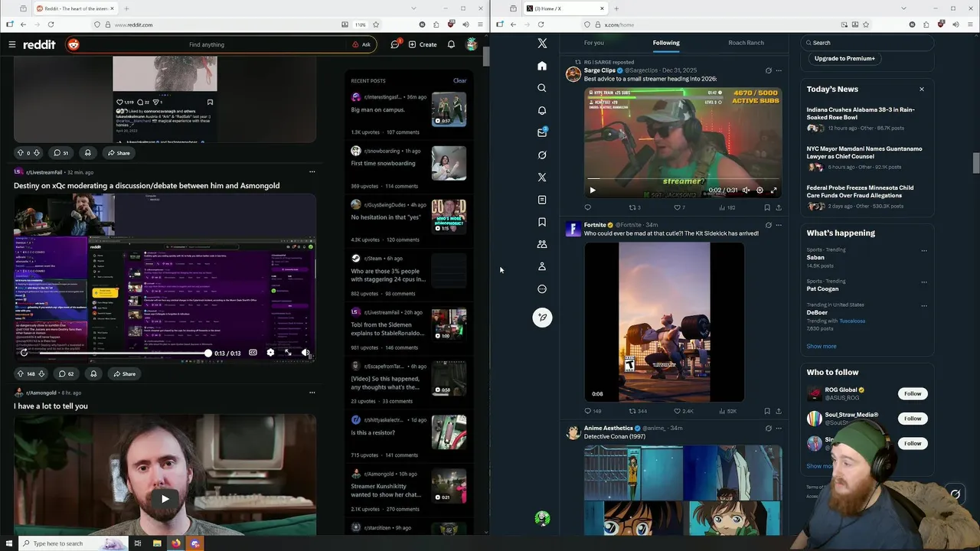Focus the X Search field

[867, 43]
